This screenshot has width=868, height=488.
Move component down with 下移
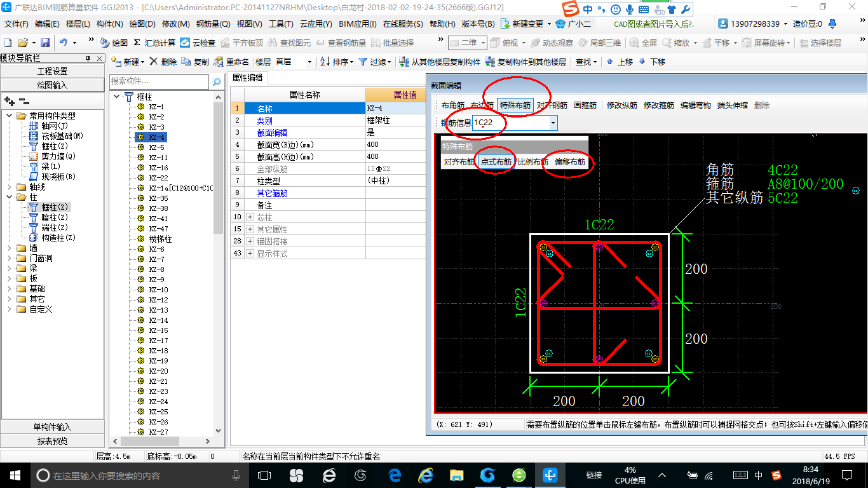click(651, 62)
